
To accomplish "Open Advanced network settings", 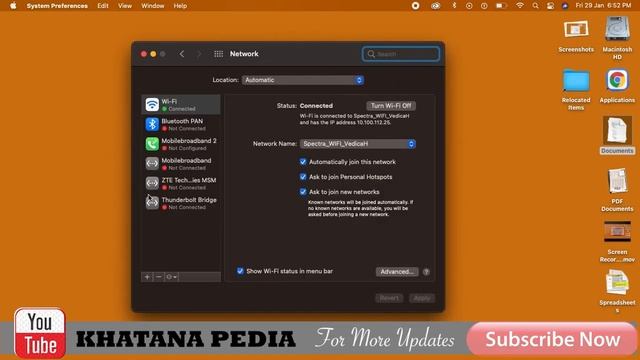I will [397, 272].
